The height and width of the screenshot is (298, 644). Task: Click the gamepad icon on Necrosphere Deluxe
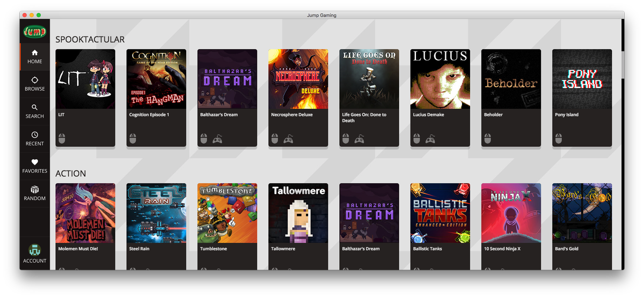(288, 139)
